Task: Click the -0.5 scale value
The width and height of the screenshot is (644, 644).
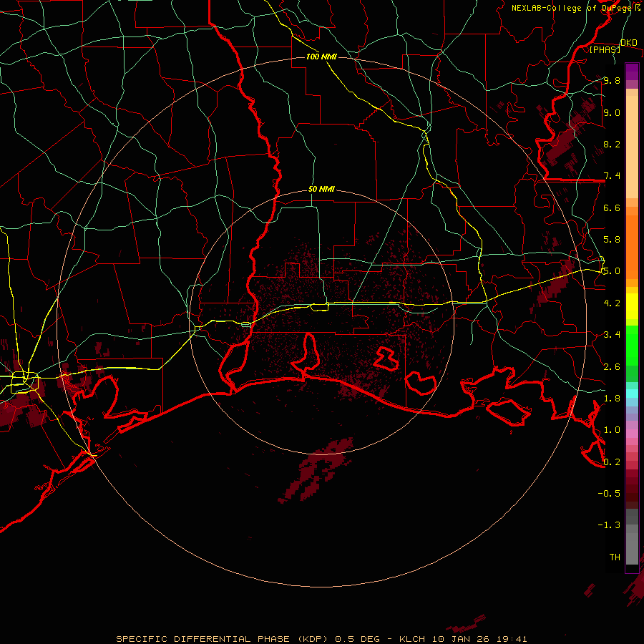Action: [609, 493]
